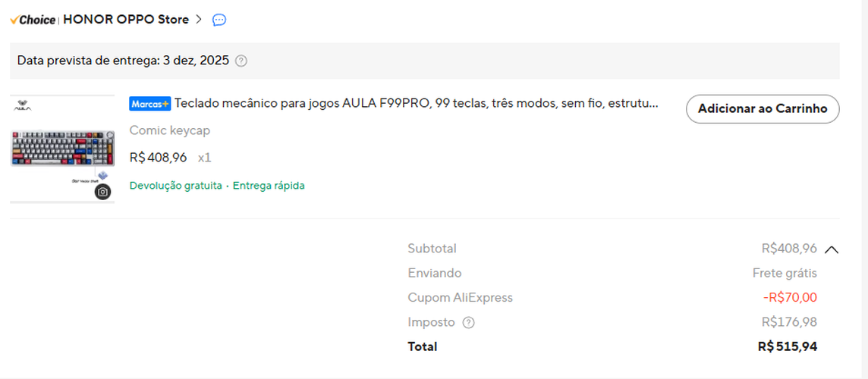The width and height of the screenshot is (868, 379).
Task: Click the Frete grátis shipping value
Action: pos(785,273)
